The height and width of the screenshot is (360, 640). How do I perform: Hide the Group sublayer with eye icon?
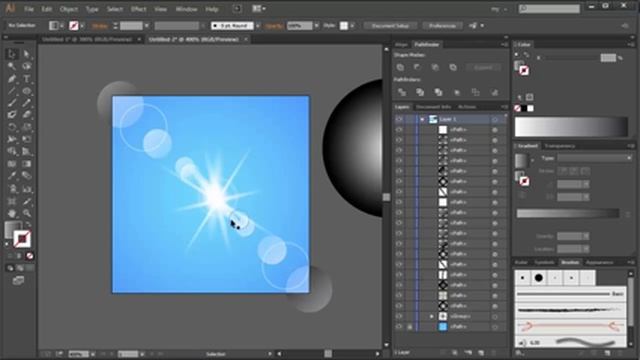point(399,316)
